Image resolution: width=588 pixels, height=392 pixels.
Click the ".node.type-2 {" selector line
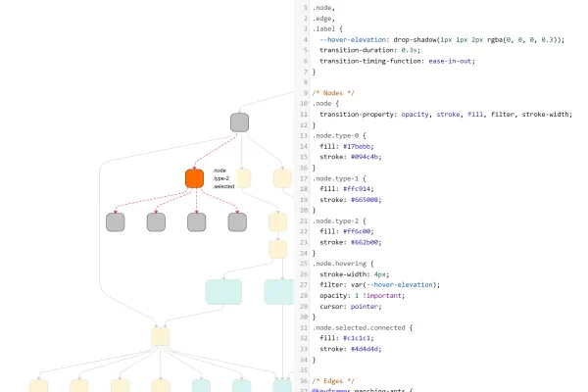339,221
